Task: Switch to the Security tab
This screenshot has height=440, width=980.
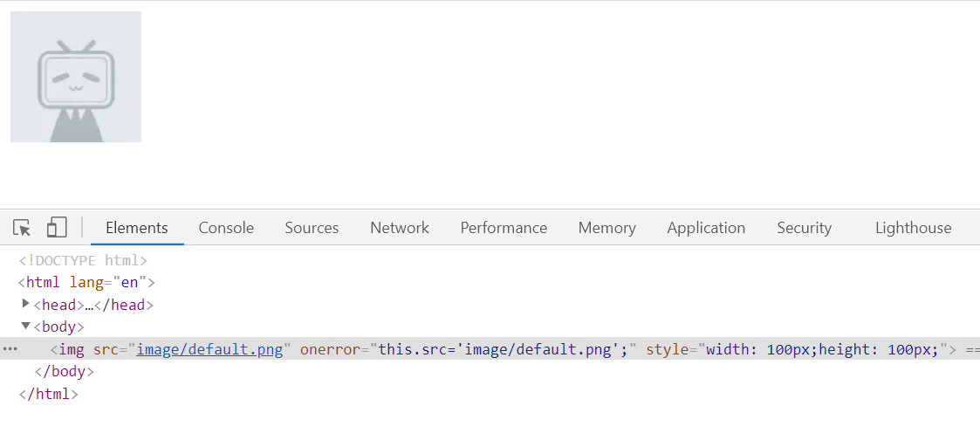Action: click(805, 228)
